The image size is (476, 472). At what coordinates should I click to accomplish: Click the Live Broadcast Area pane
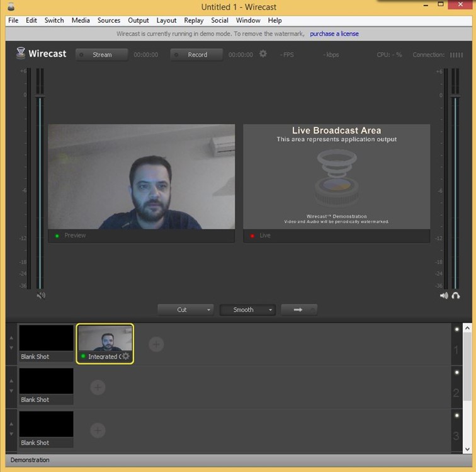click(336, 176)
